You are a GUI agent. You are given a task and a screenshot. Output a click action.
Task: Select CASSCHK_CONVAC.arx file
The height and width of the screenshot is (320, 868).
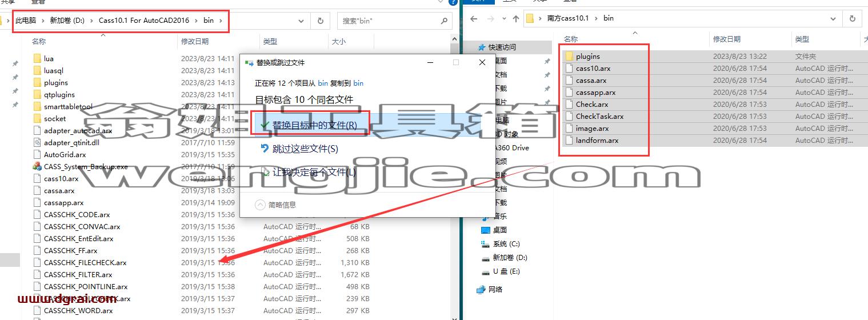[x=82, y=227]
